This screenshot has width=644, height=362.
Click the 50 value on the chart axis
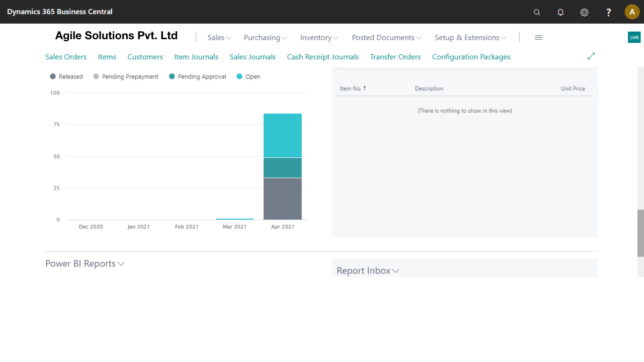[x=57, y=156]
